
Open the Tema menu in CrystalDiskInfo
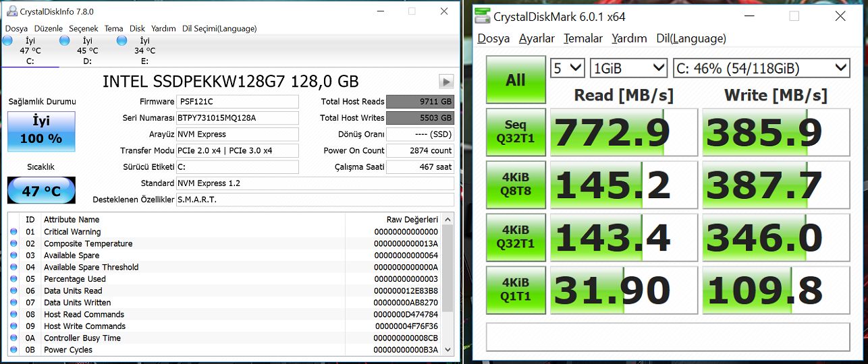click(x=113, y=28)
